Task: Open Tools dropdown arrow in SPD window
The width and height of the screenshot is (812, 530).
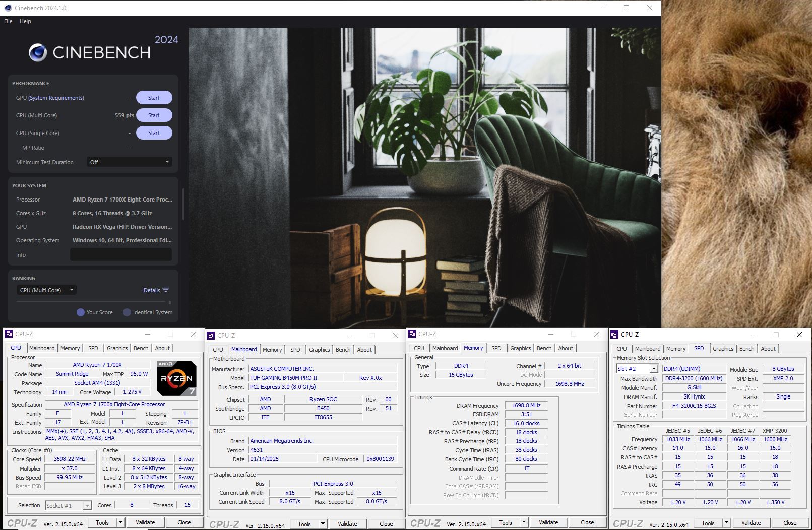Action: coord(727,523)
